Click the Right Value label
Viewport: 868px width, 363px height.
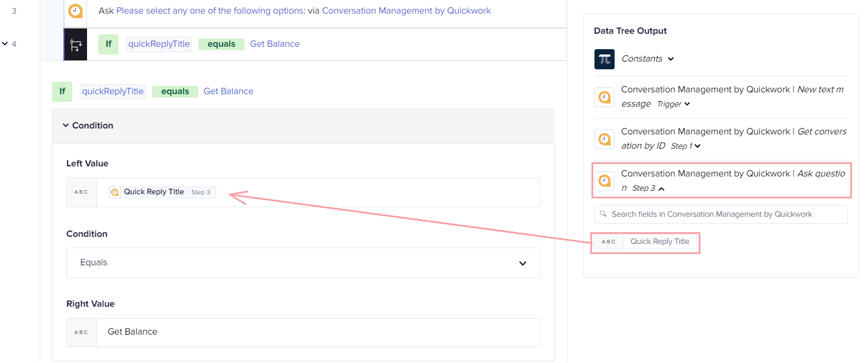[91, 304]
